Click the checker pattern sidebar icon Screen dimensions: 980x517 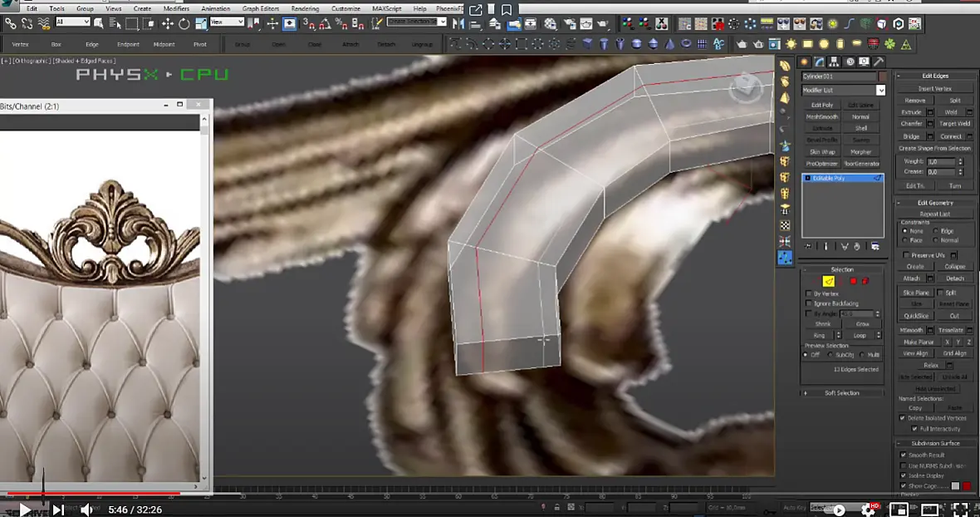click(x=785, y=225)
